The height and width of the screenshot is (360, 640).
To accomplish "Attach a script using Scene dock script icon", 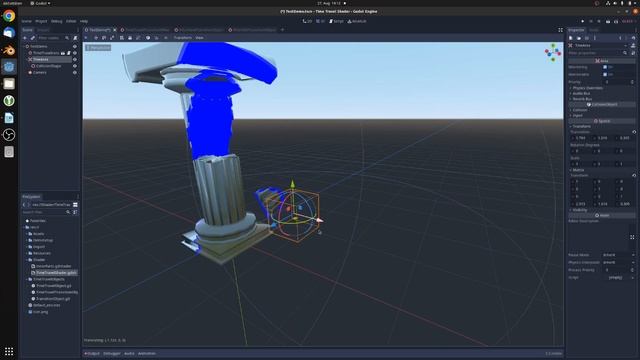I will pos(75,38).
